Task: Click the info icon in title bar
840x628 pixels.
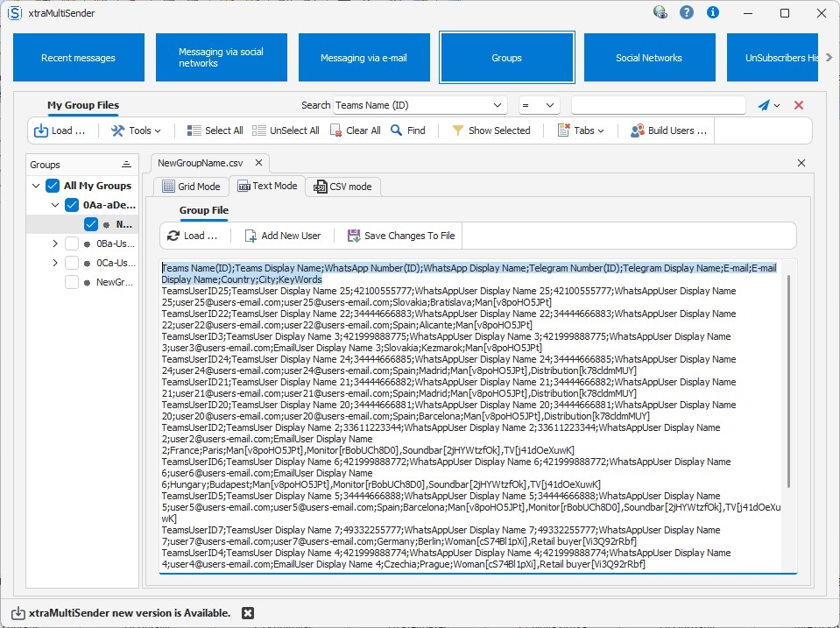Action: coord(712,12)
